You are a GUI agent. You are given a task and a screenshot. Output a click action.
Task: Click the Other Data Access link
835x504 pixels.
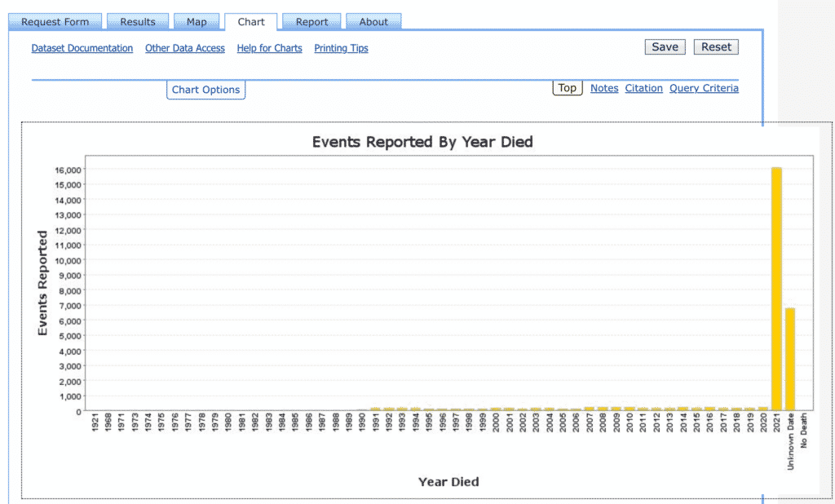[185, 48]
